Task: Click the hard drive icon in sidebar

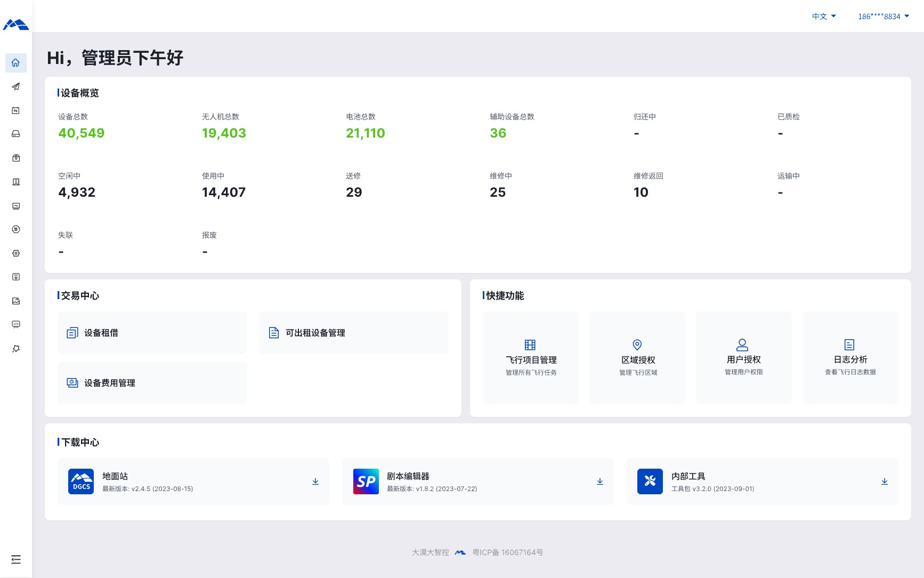Action: click(x=16, y=134)
